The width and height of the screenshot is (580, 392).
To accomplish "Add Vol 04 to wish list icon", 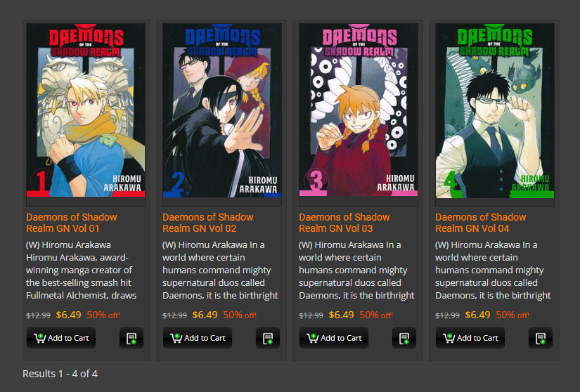I will [541, 338].
